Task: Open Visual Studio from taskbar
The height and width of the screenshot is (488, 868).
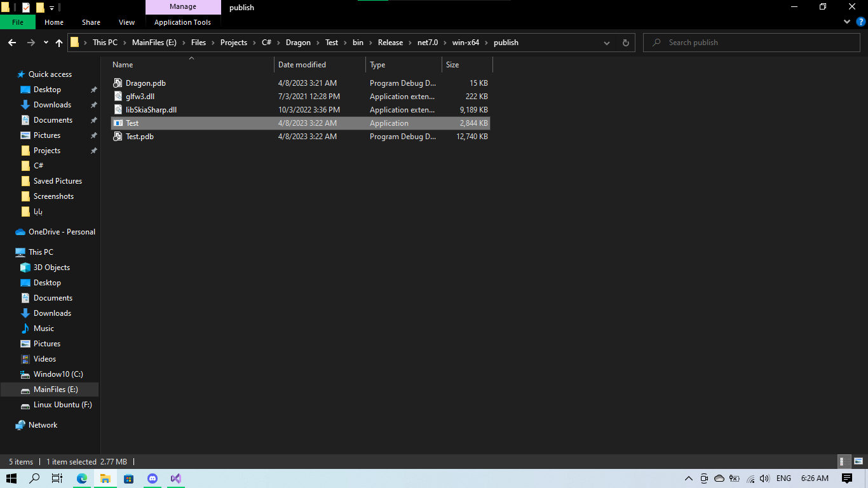Action: pyautogui.click(x=176, y=478)
